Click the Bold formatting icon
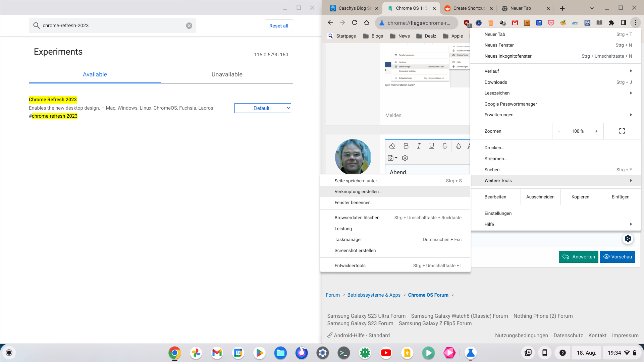644x362 pixels. (406, 146)
